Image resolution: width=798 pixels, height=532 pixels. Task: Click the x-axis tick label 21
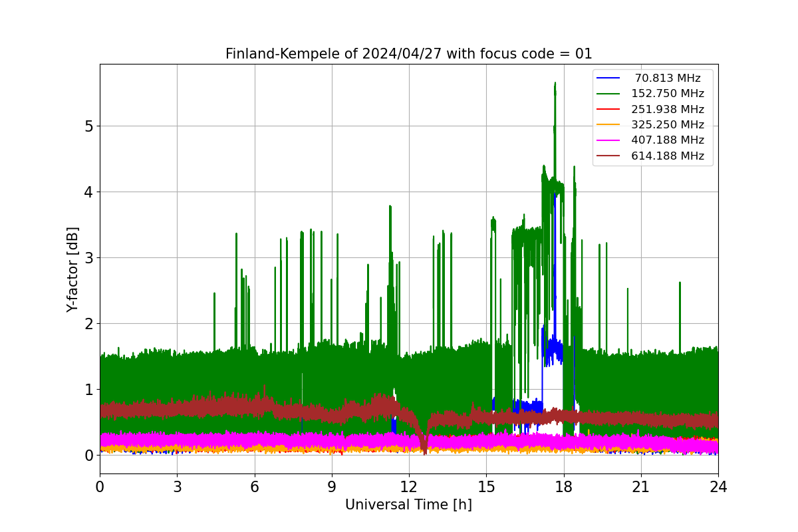click(641, 486)
